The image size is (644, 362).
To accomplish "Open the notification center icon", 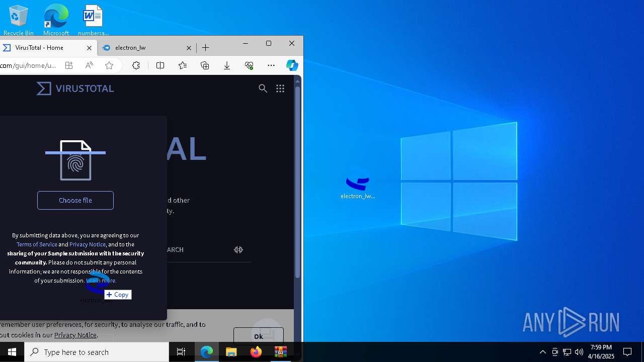I will pyautogui.click(x=627, y=352).
